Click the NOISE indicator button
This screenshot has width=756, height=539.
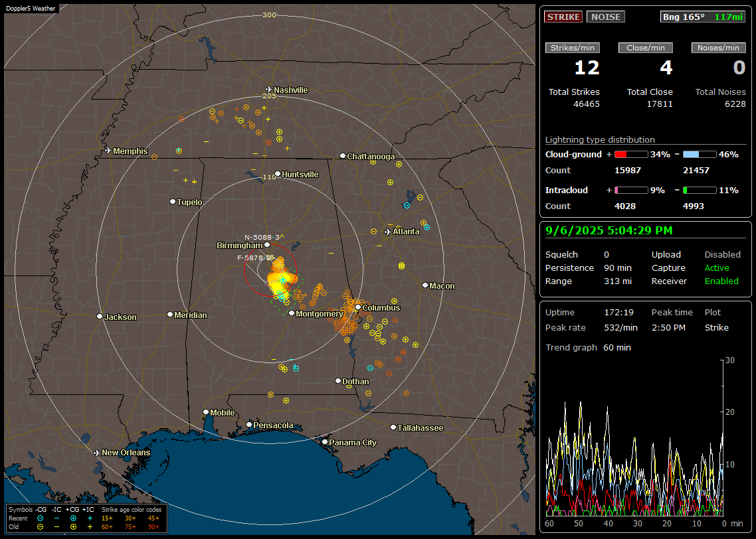point(606,17)
